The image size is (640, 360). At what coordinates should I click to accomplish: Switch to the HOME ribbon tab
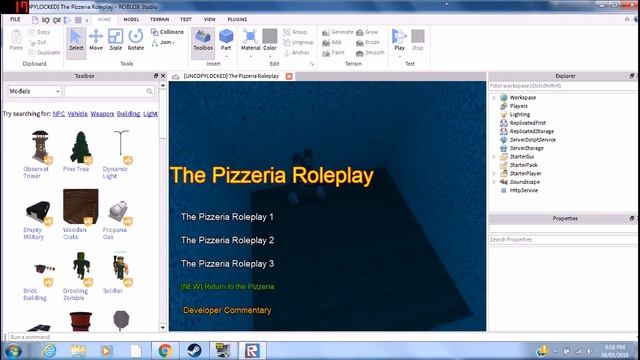click(x=104, y=19)
